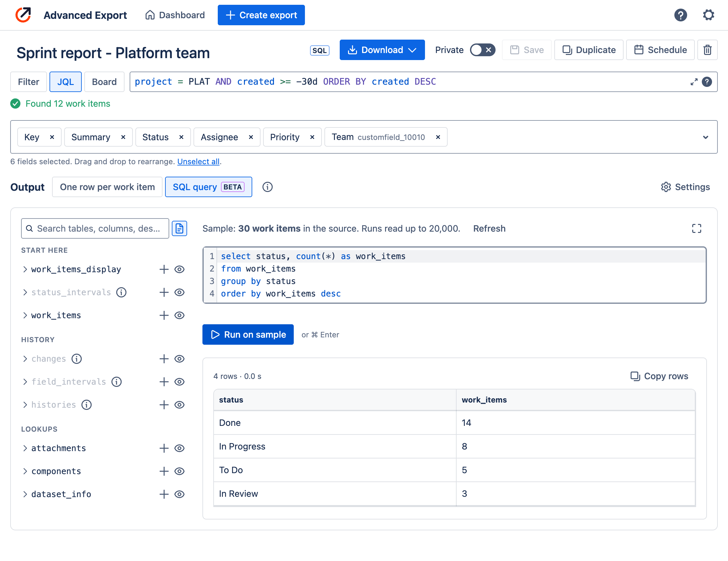Expand the field_intervals tree node

[x=25, y=382]
